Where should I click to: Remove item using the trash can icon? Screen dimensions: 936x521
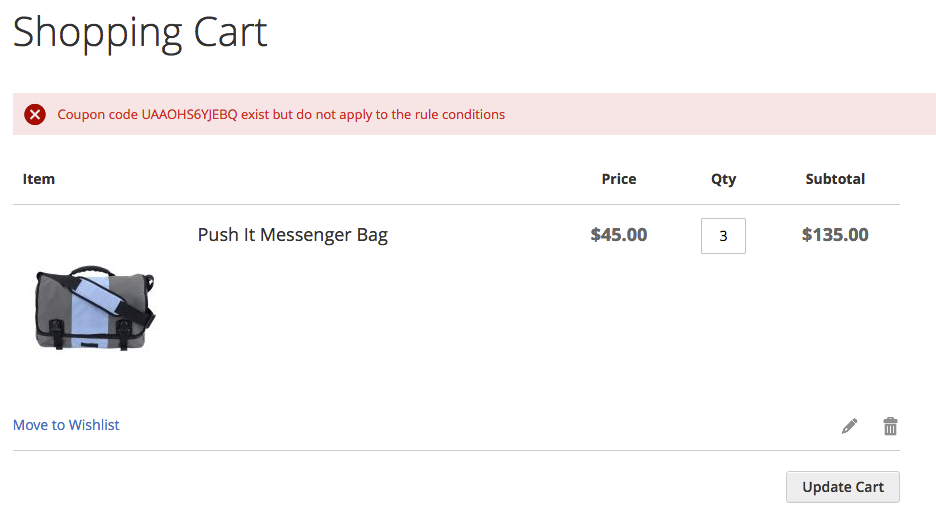click(x=890, y=426)
